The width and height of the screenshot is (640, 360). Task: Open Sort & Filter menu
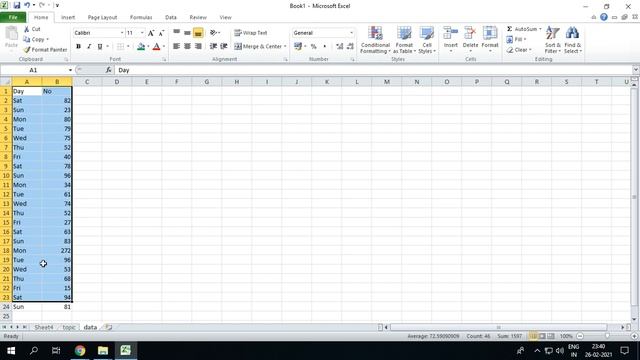click(553, 40)
